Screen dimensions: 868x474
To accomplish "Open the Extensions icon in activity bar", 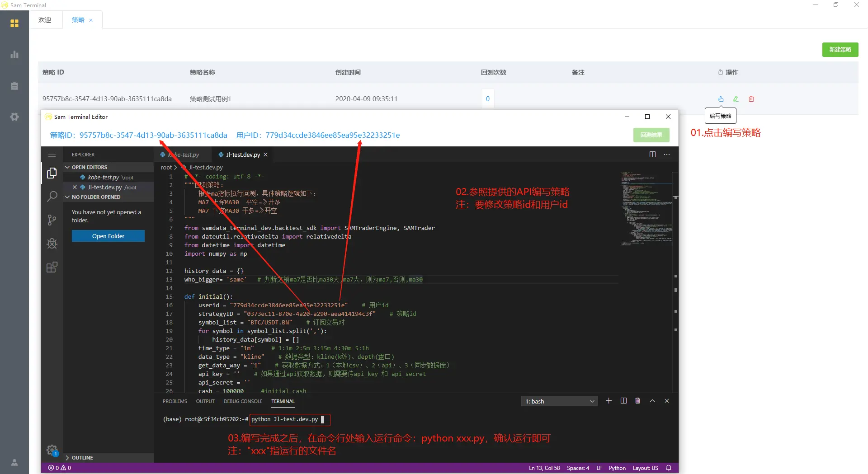I will coord(52,267).
